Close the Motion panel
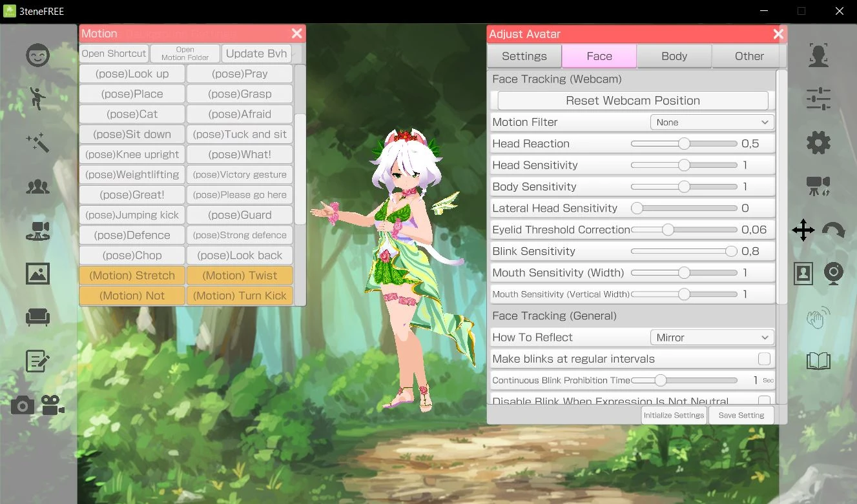The image size is (857, 504). (296, 34)
